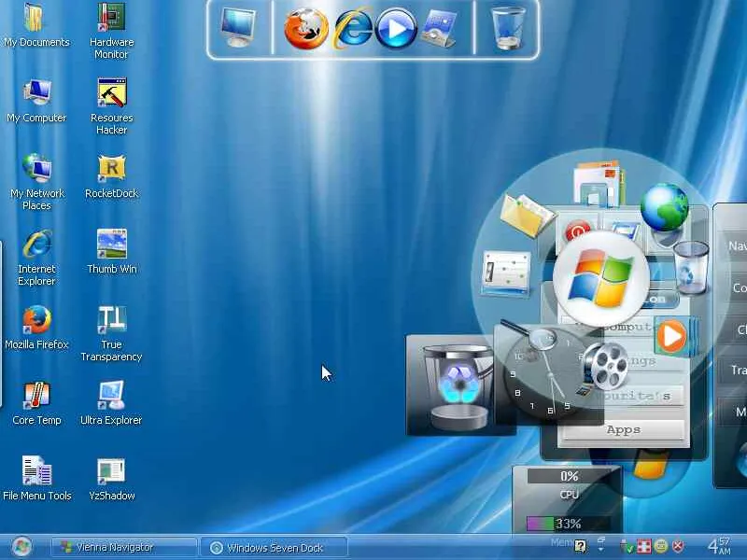The height and width of the screenshot is (560, 747).
Task: Switch to Vienna Navigator taskbar button
Action: (x=124, y=548)
